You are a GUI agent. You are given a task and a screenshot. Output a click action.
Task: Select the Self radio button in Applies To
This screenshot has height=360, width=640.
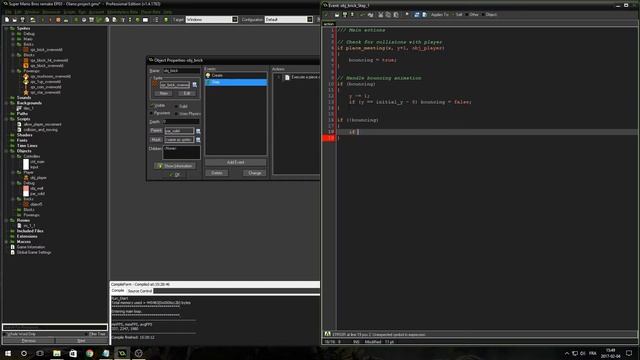pos(453,15)
